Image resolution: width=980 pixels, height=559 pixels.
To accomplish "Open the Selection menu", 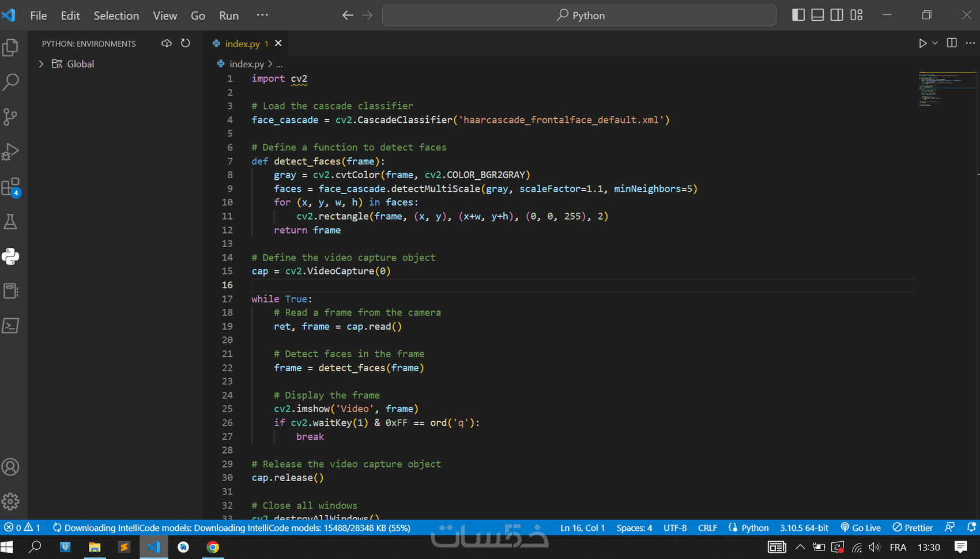I will click(116, 16).
